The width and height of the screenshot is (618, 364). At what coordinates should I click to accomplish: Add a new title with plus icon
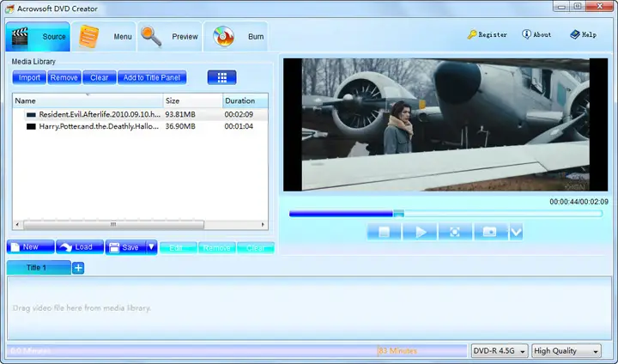coord(78,268)
